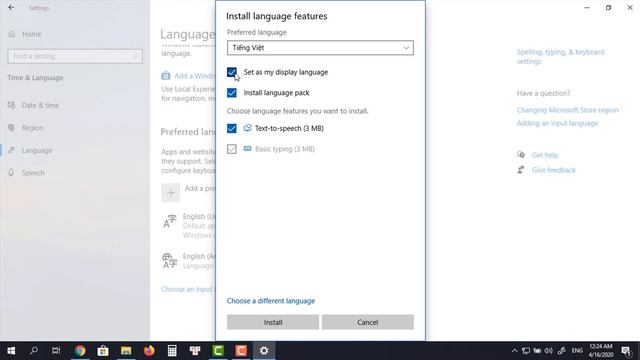Select English (United States) language entry icon

tap(170, 221)
